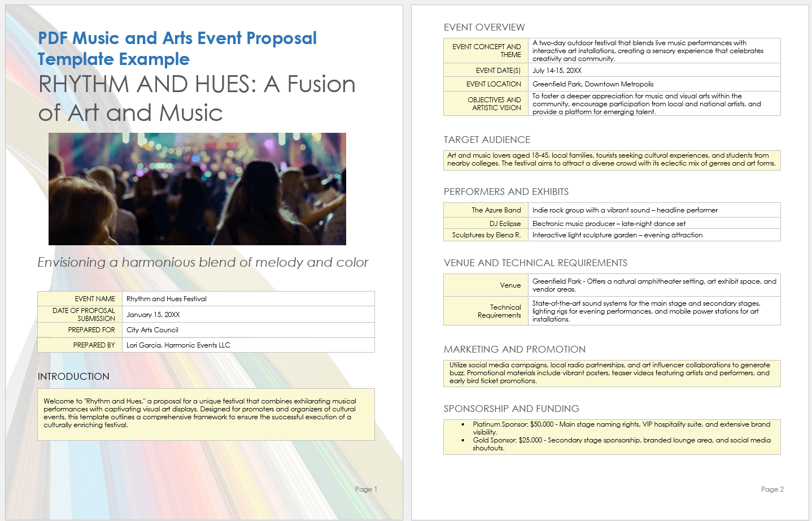Screen dimensions: 812x521
Task: Click the 'Utilize social media campaigns' paragraph
Action: [x=610, y=373]
